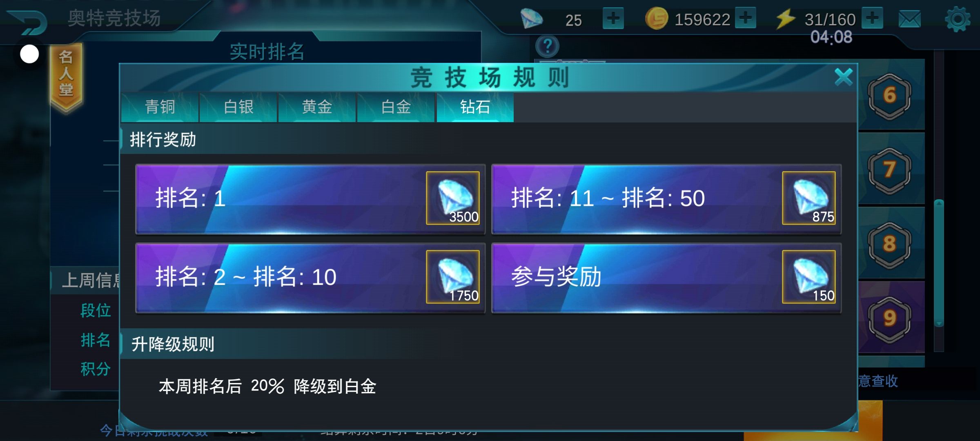This screenshot has height=441, width=980.
Task: Open the mail envelope icon
Action: pos(910,19)
